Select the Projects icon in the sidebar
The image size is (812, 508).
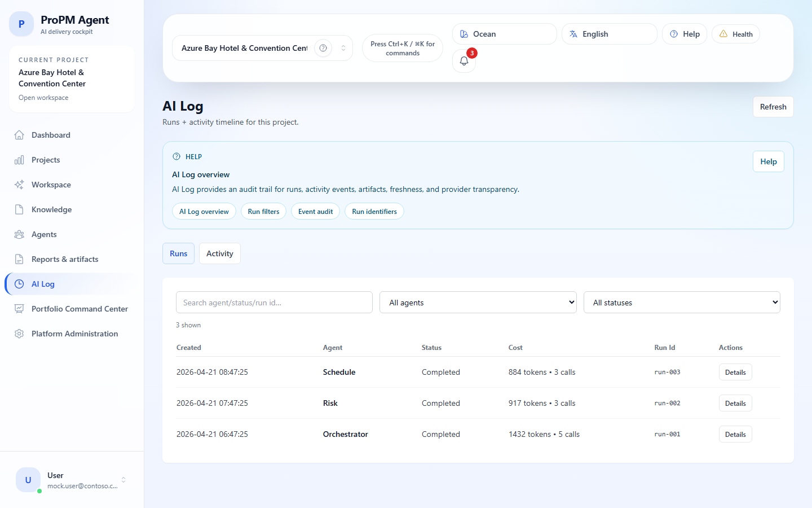[19, 160]
